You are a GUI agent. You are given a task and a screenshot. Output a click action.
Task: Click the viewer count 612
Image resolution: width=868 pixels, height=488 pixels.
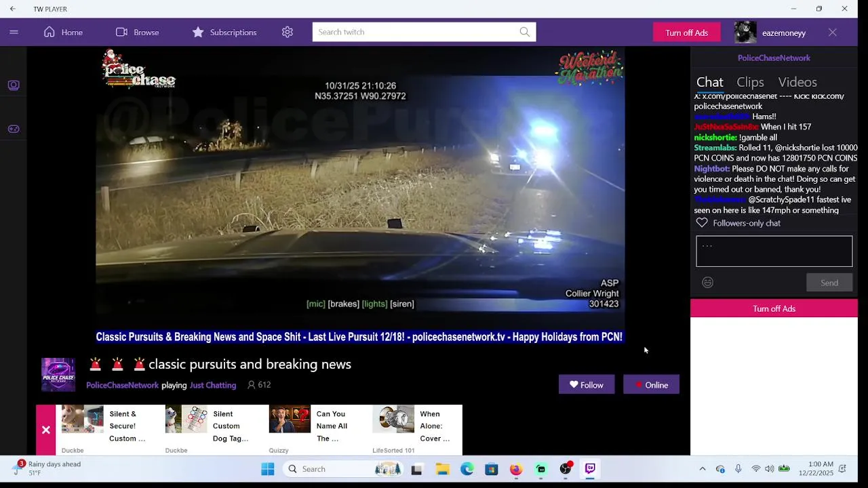[x=259, y=385]
